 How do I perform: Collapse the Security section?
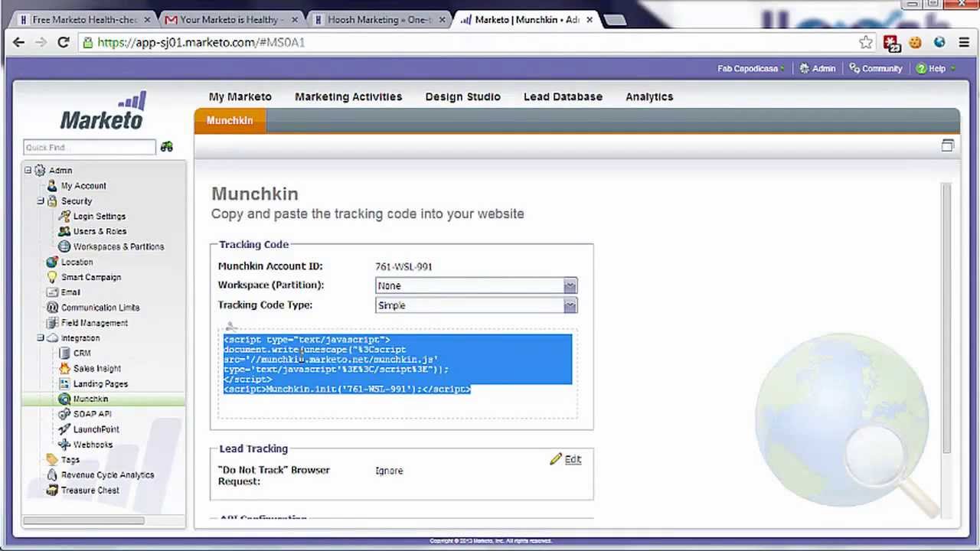tap(41, 201)
